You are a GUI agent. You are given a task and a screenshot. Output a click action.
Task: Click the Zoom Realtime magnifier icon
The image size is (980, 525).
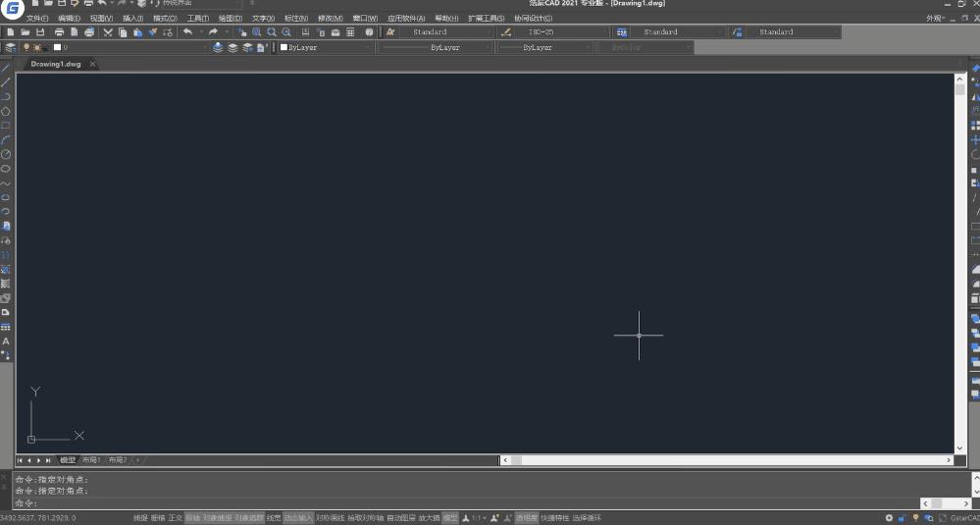click(x=257, y=31)
